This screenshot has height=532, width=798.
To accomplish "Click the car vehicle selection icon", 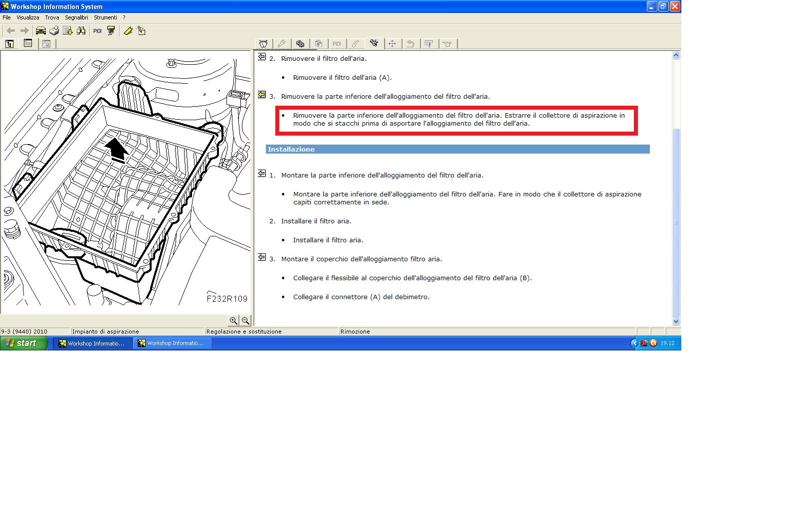I will [x=41, y=31].
